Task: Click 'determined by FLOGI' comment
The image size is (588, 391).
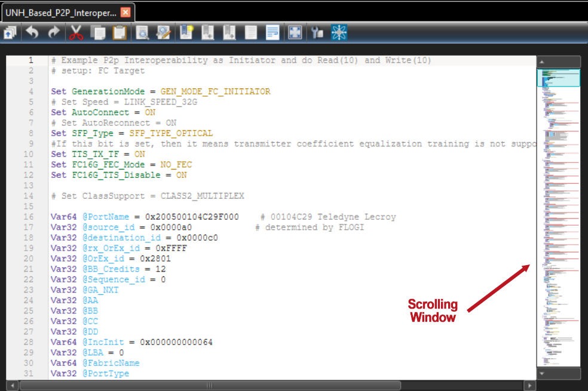Action: (314, 227)
